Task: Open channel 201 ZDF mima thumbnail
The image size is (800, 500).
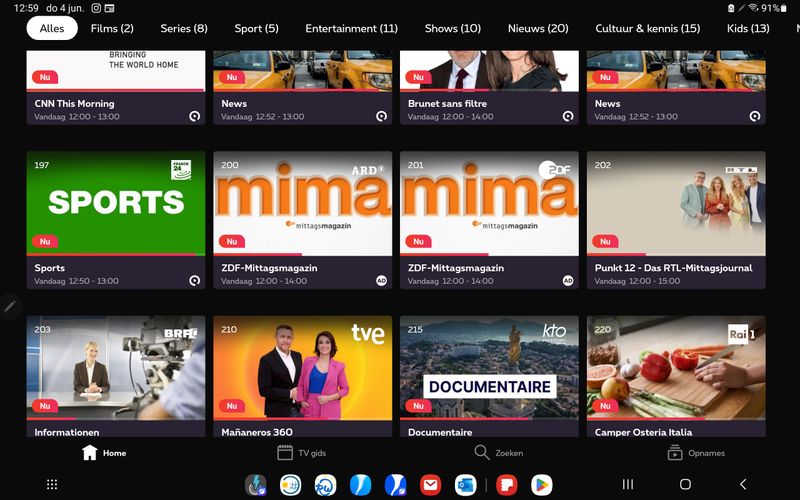Action: click(489, 203)
